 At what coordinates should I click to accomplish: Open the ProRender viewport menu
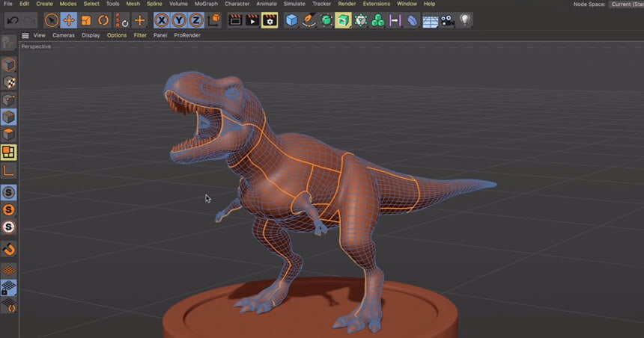[187, 35]
